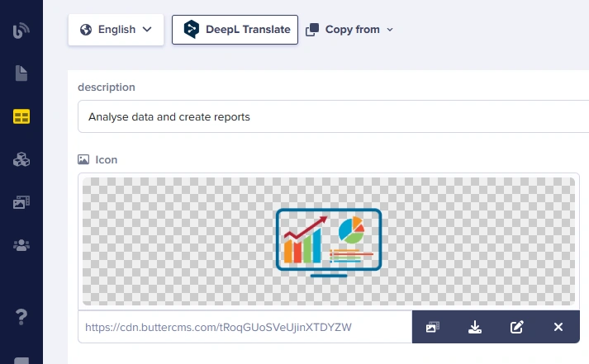Click the ButterCMS logo in sidebar
589x364 pixels.
pyautogui.click(x=21, y=31)
